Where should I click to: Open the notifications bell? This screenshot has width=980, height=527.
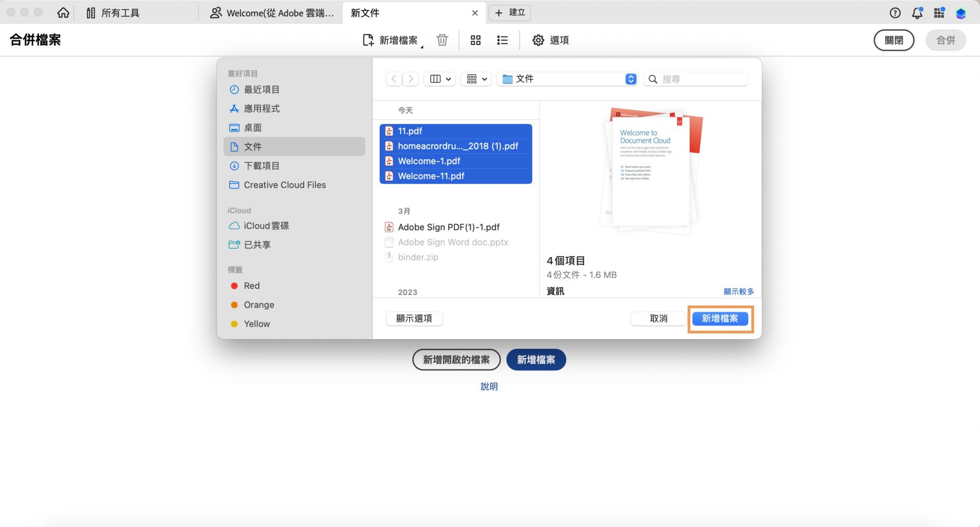tap(917, 13)
